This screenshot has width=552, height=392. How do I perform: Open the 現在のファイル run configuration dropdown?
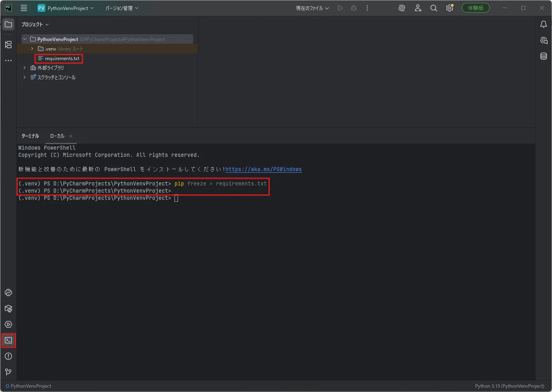tap(312, 8)
